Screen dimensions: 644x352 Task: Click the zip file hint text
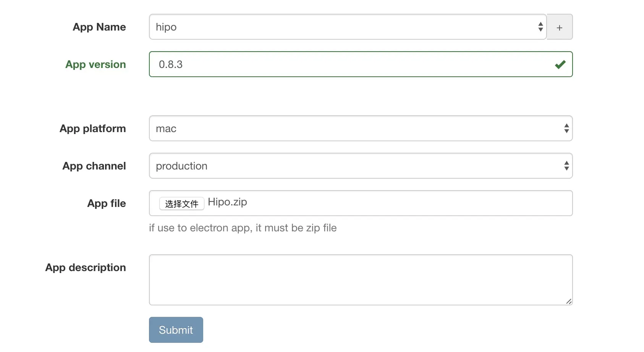point(243,228)
